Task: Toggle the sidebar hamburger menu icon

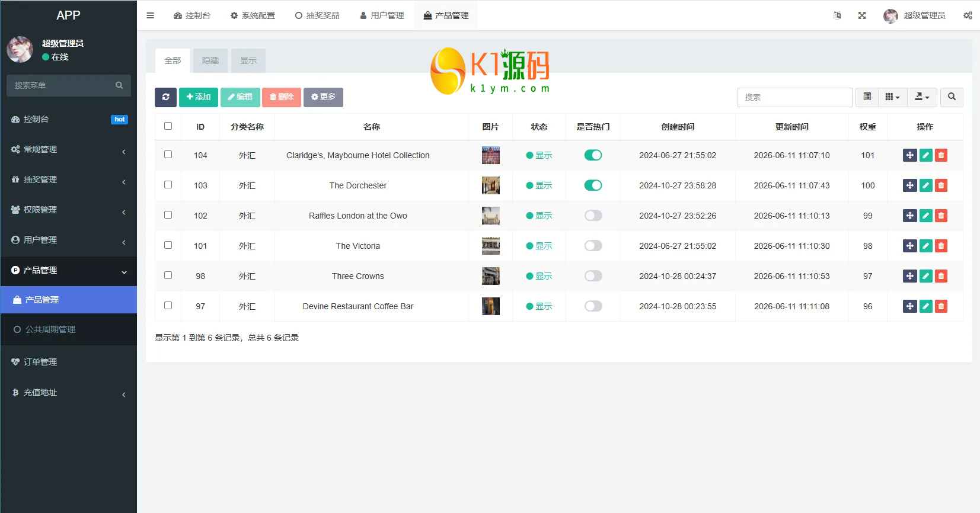Action: click(x=150, y=15)
